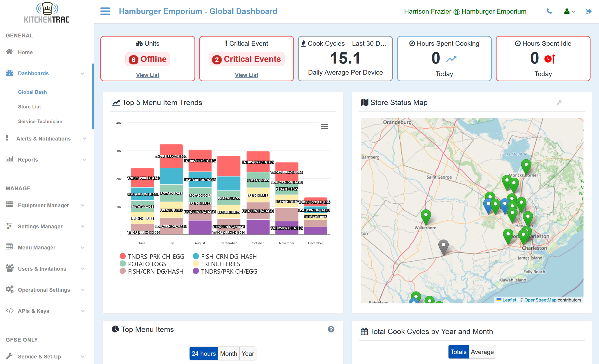This screenshot has width=599, height=364.
Task: Click the wrench icon on Store Status Map
Action: [559, 102]
